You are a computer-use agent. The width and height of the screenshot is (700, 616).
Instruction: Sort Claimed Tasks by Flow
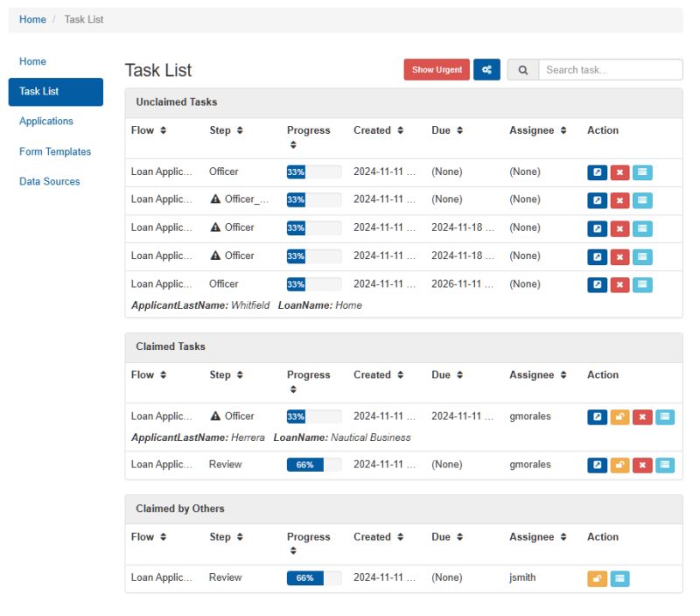pyautogui.click(x=163, y=375)
